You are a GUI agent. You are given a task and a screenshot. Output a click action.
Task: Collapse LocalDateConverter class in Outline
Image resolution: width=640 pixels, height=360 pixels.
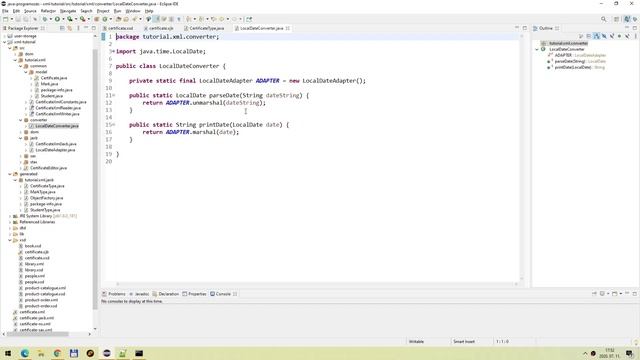pos(537,49)
